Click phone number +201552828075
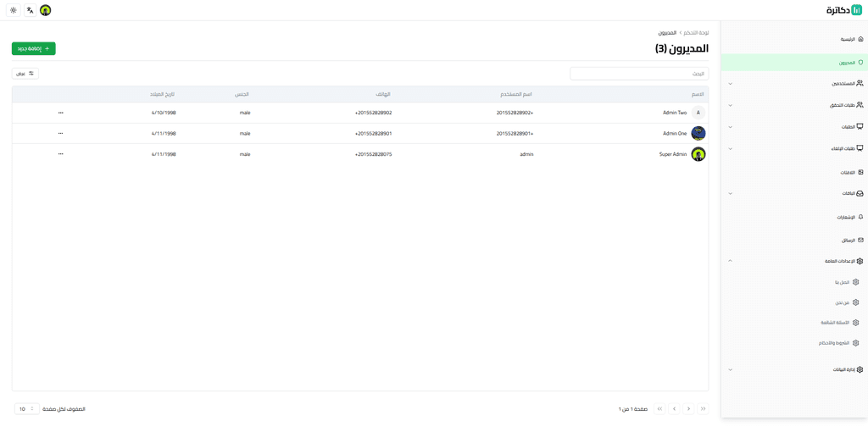This screenshot has width=868, height=432. point(373,154)
